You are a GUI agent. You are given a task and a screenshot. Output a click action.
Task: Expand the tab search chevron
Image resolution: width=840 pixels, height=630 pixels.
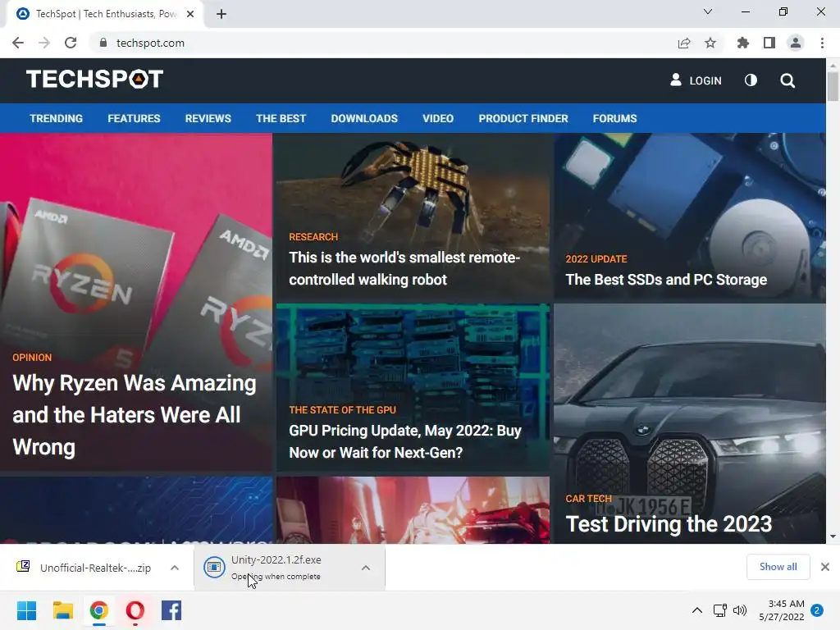[708, 11]
